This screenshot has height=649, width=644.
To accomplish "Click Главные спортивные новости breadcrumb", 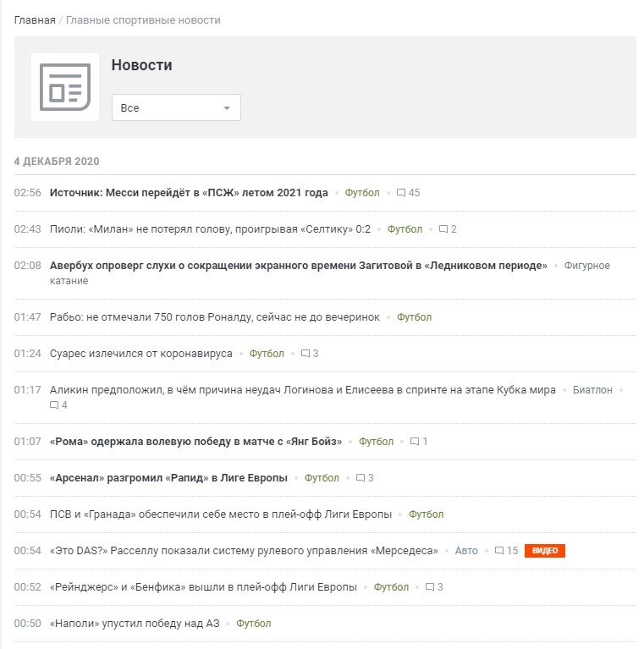I will 143,19.
